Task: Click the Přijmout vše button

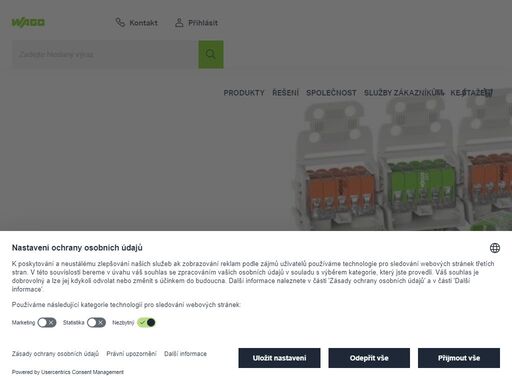Action: pos(459,358)
